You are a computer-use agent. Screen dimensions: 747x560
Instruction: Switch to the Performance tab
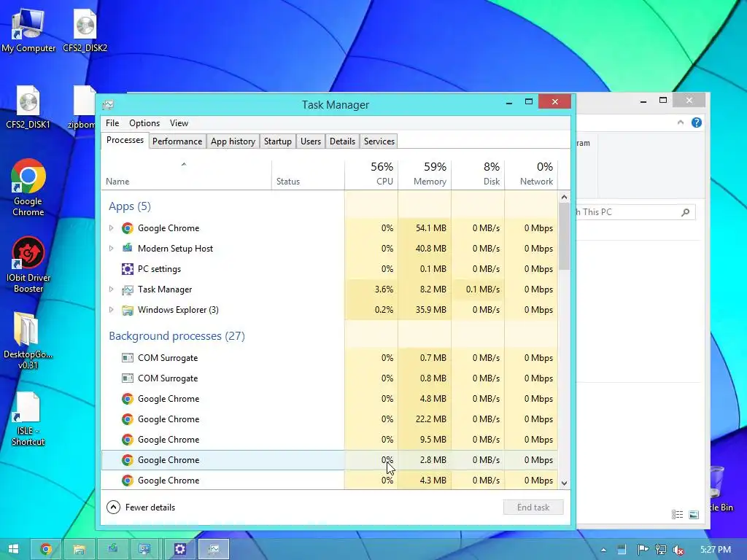coord(177,141)
